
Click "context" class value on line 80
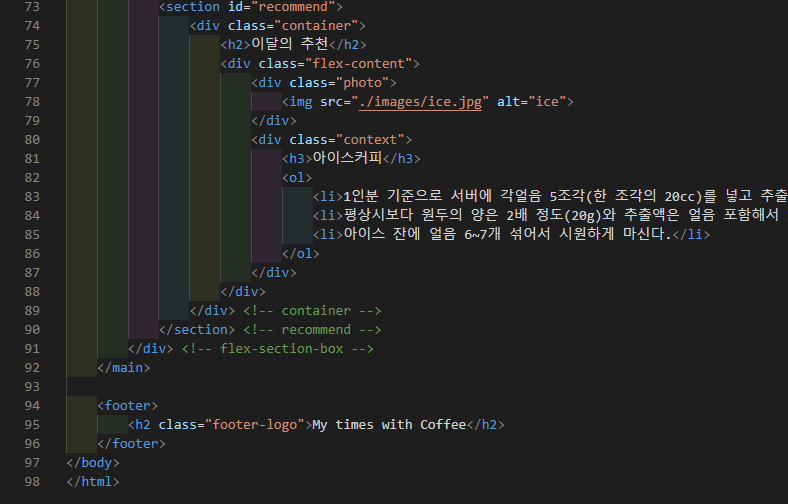370,140
